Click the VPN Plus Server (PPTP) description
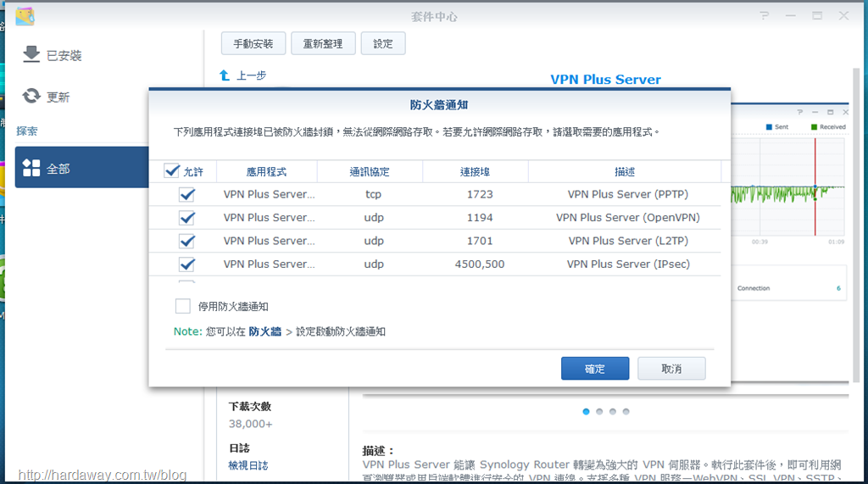Image resolution: width=868 pixels, height=484 pixels. click(628, 194)
